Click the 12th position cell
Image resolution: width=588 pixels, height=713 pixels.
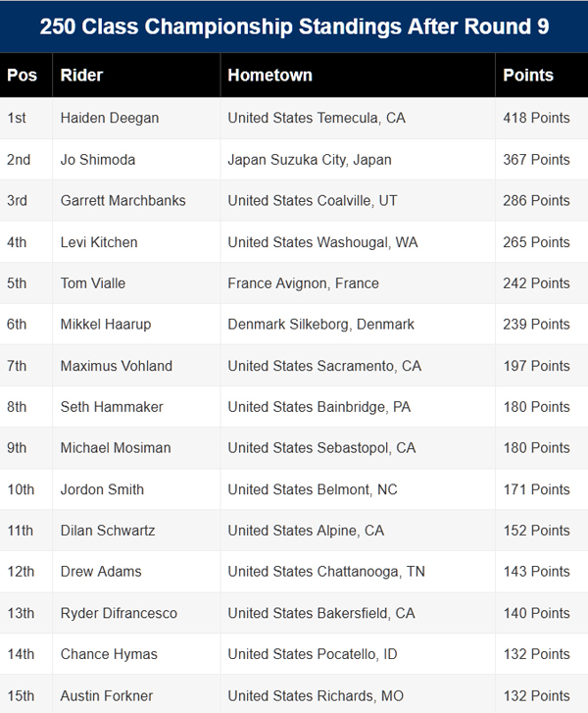tap(21, 572)
